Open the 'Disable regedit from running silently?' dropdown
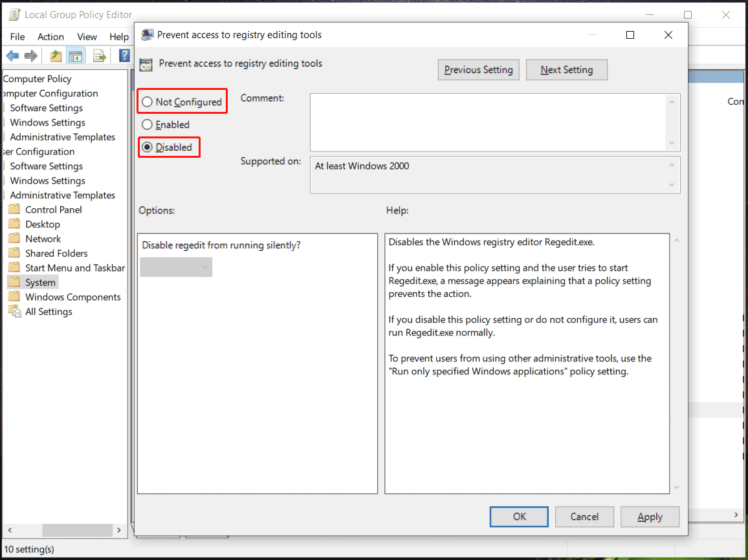Image resolution: width=748 pixels, height=560 pixels. click(x=175, y=266)
